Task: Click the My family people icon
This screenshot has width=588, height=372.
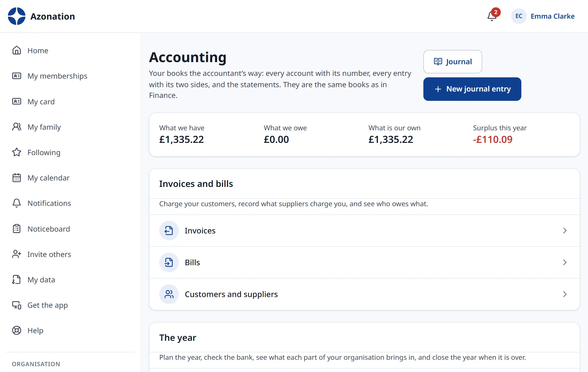Action: tap(17, 127)
